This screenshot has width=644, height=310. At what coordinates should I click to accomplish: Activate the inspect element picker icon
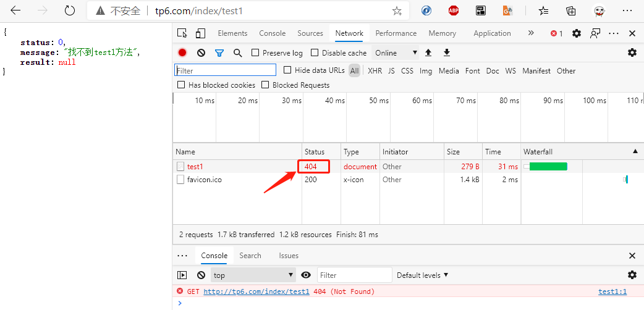pos(182,33)
